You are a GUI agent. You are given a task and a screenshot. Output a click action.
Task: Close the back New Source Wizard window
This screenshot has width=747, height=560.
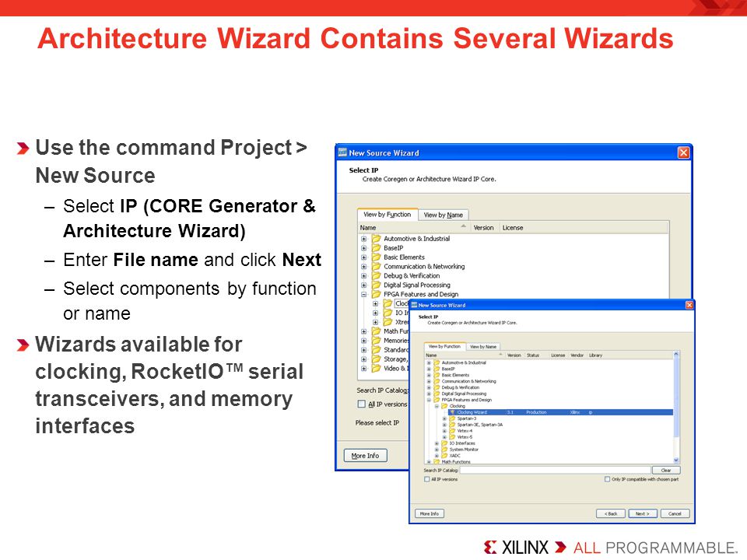pyautogui.click(x=683, y=152)
